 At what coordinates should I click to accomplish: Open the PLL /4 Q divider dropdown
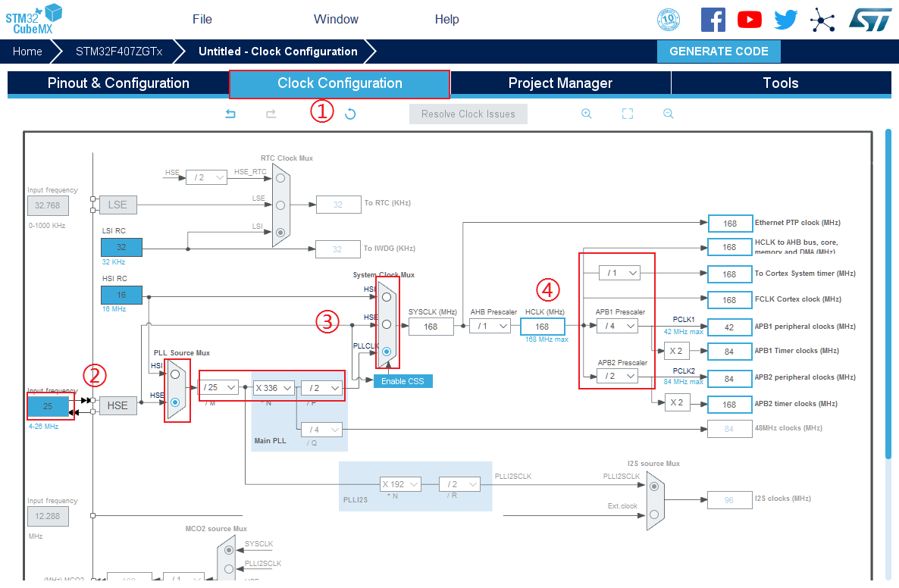pos(321,429)
